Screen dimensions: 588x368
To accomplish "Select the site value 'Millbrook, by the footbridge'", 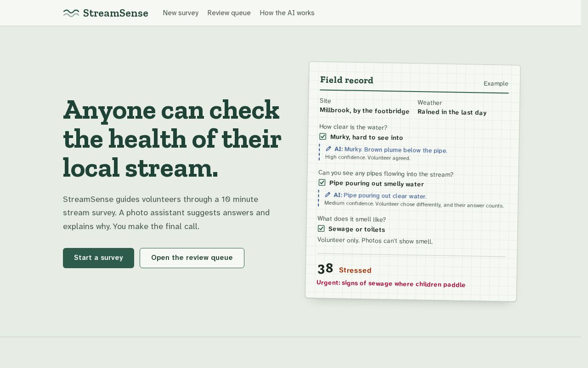I will [364, 111].
